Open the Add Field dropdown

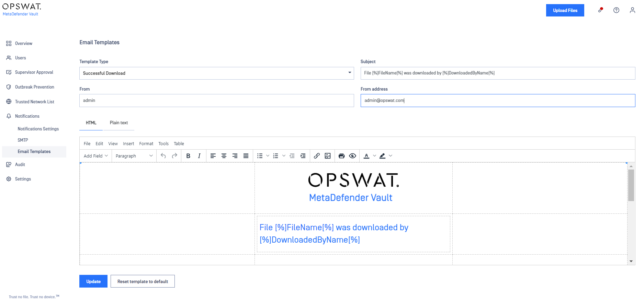(x=96, y=156)
